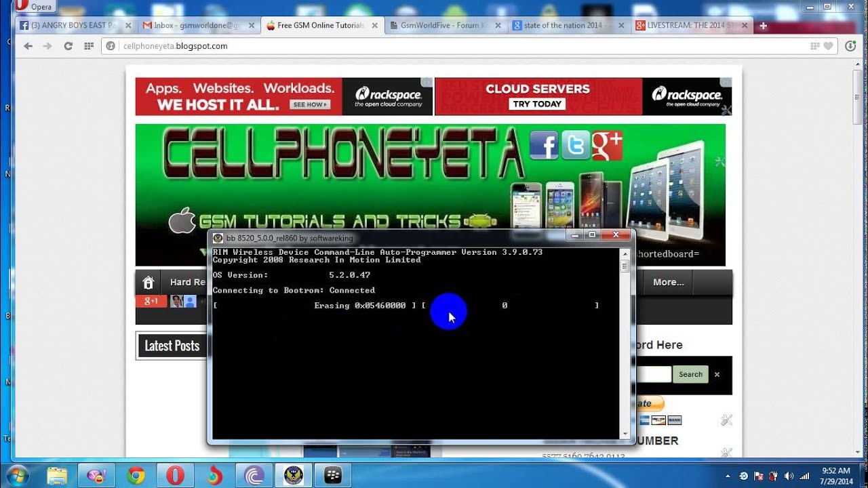
Task: Click the downloads icon at toolbar end
Action: click(850, 46)
